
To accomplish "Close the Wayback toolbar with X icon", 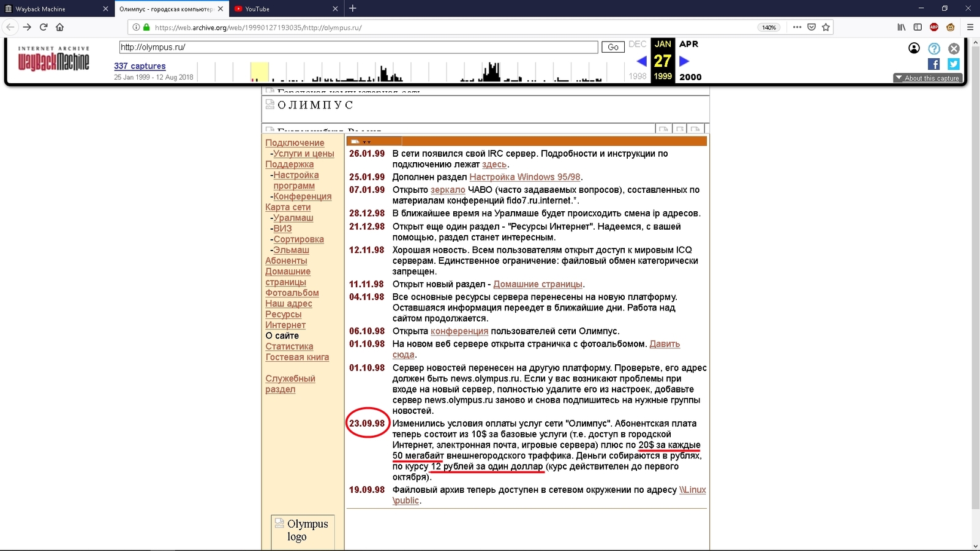I will (x=954, y=48).
